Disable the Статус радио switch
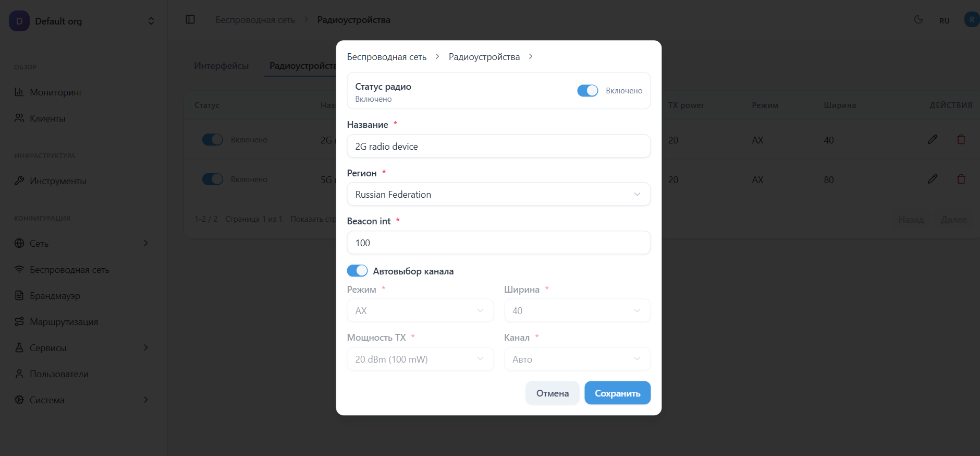 (587, 91)
